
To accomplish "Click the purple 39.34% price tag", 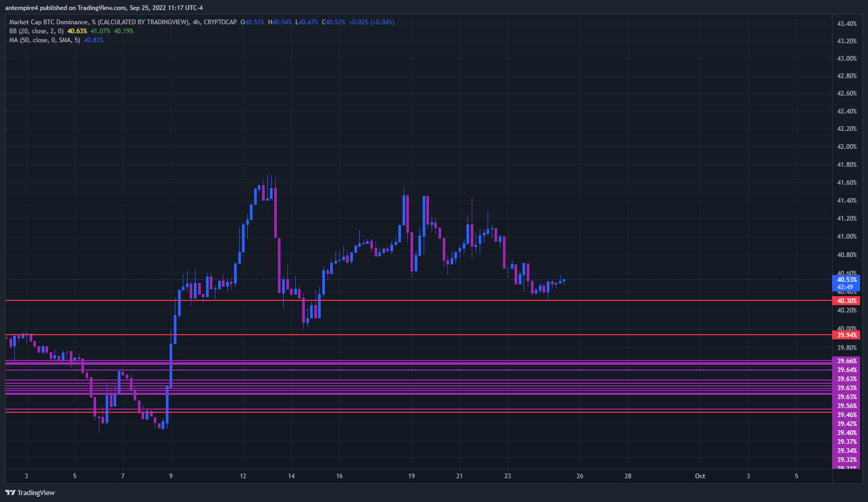I will coord(846,451).
